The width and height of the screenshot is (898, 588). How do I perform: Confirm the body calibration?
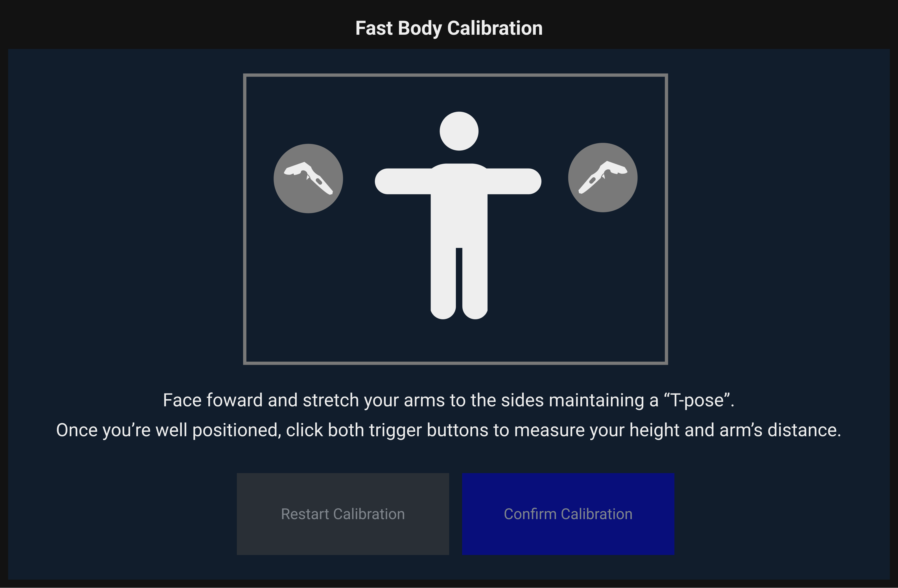click(568, 514)
